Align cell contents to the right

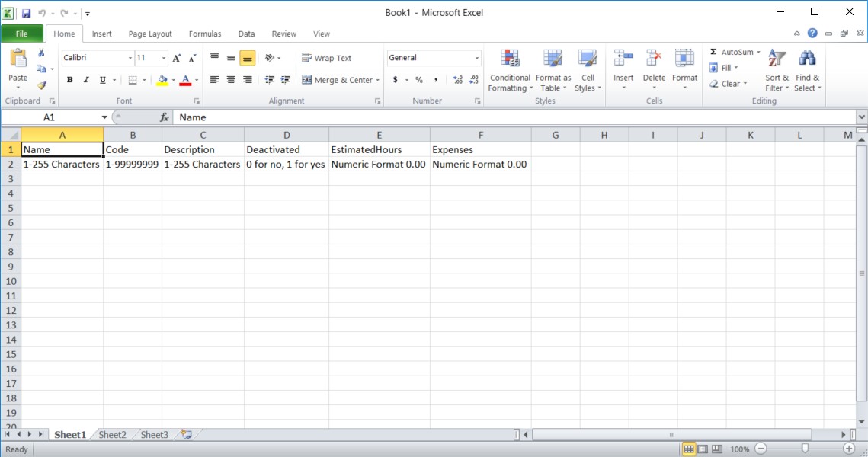pyautogui.click(x=248, y=80)
